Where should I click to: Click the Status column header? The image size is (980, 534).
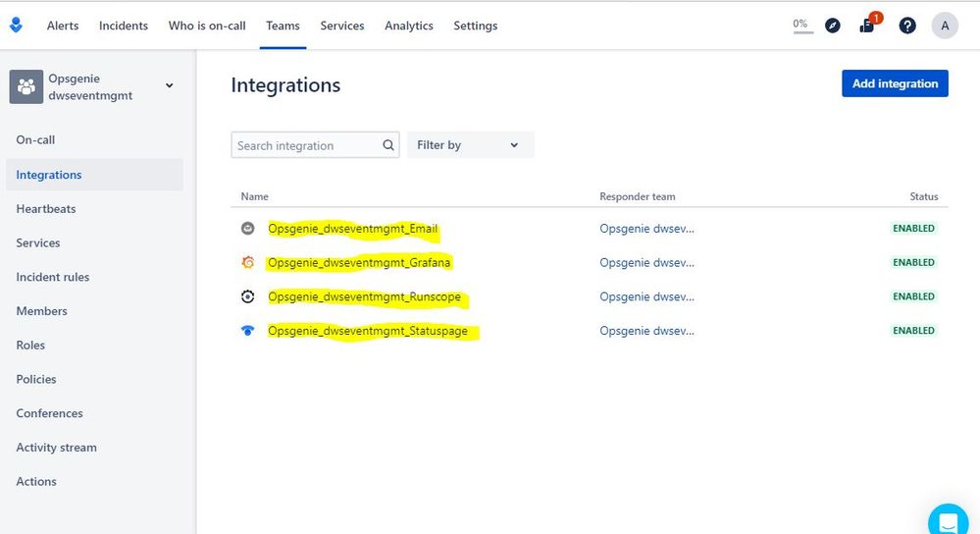924,196
